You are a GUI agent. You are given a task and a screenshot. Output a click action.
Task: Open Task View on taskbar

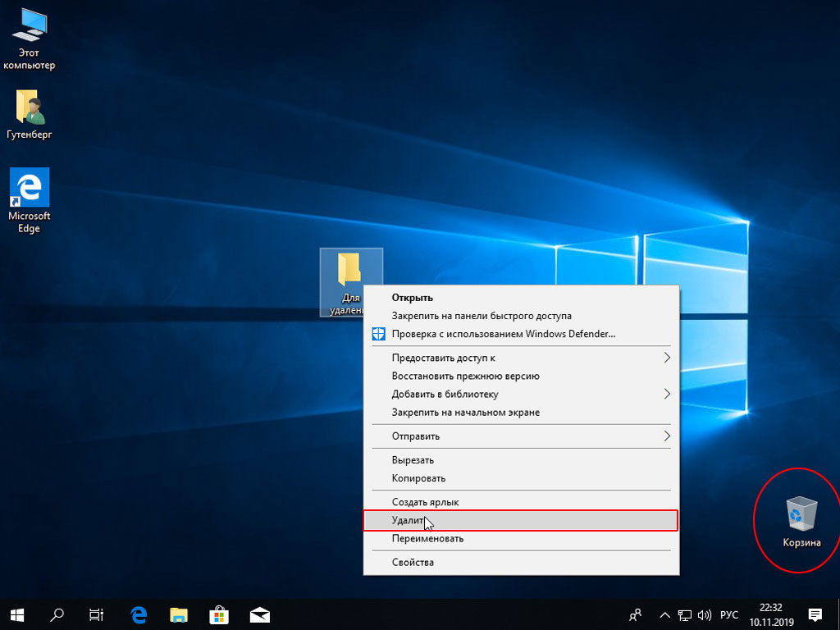point(97,614)
